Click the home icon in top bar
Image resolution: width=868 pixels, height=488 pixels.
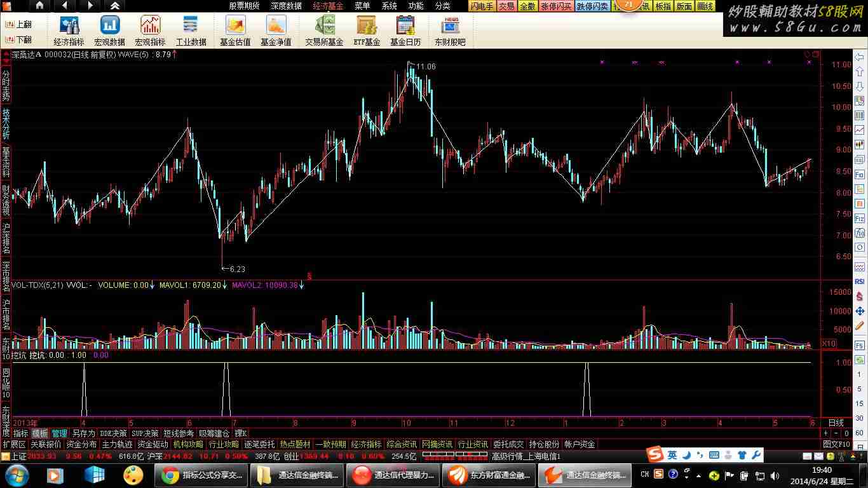39,6
